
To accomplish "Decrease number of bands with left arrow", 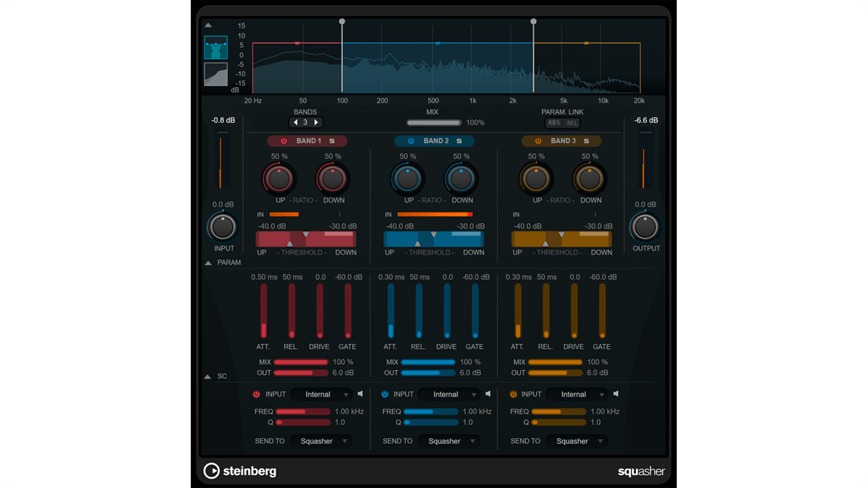I will click(296, 122).
